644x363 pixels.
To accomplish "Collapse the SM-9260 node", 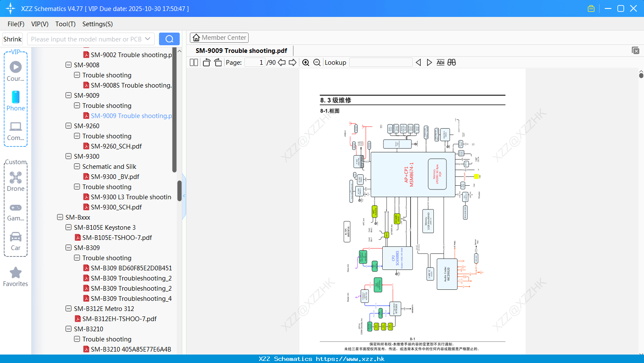I will (x=69, y=126).
